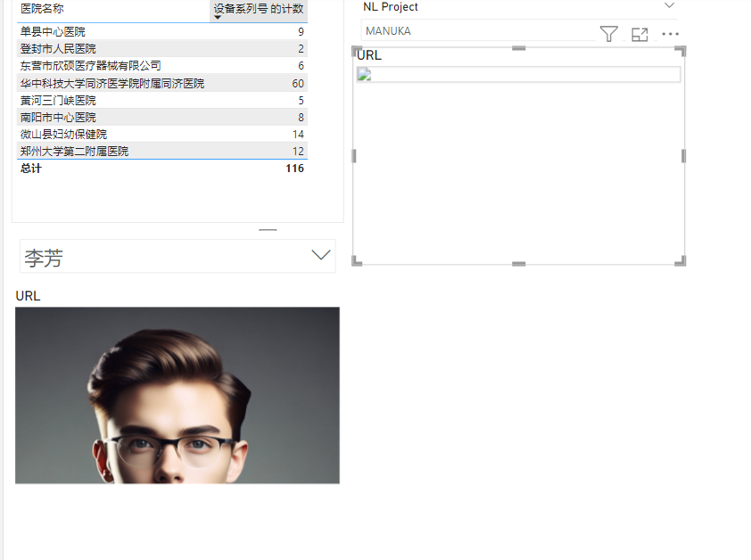Screen dimensions: 751x560
Task: Select the 黄河三门峡医院 row
Action: [162, 100]
